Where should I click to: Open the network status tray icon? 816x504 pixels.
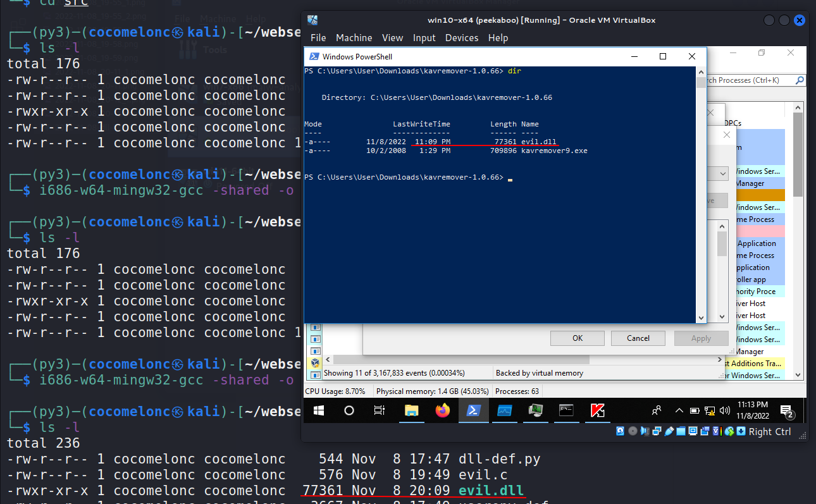click(710, 411)
